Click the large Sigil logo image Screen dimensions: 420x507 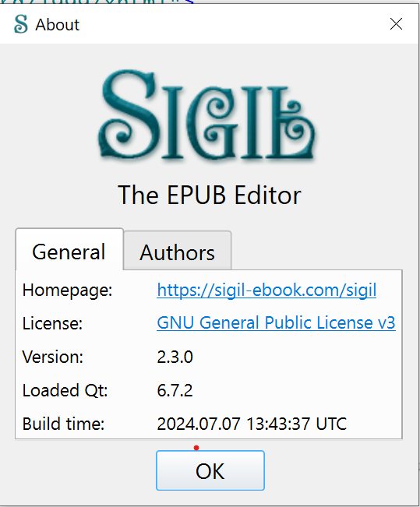pos(207,115)
